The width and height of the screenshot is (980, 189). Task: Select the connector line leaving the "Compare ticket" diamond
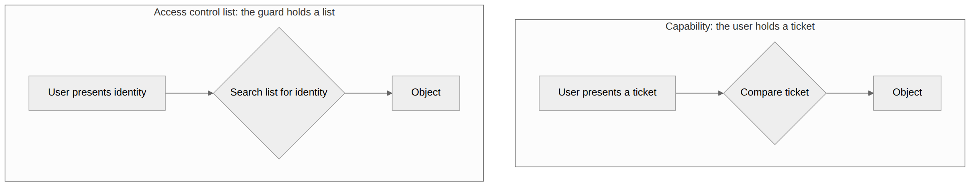point(847,93)
